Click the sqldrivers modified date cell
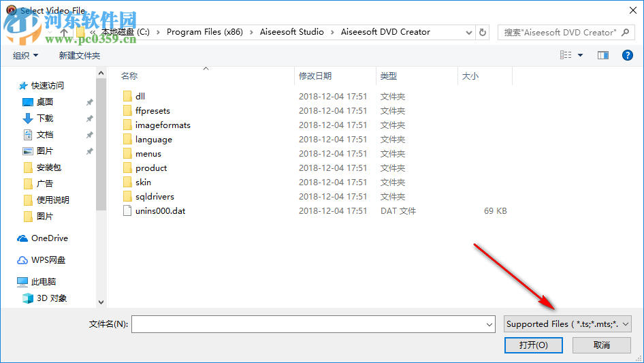Screen dimensions: 644x363 pyautogui.click(x=333, y=197)
